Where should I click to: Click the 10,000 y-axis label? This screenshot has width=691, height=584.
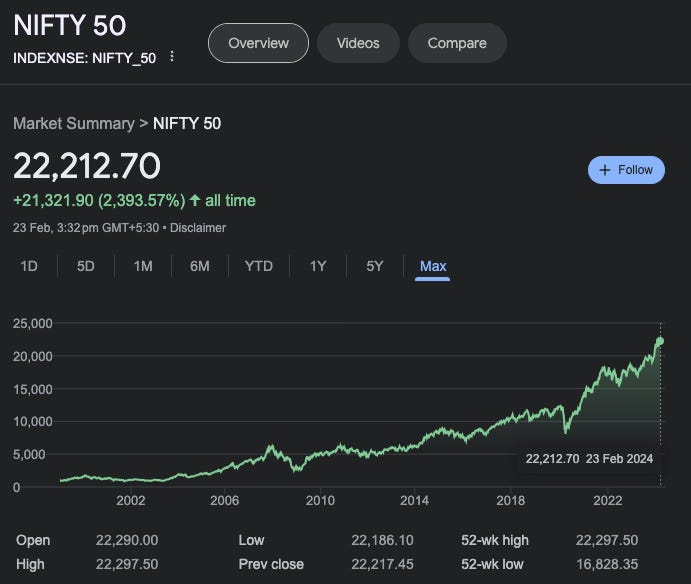tap(33, 422)
